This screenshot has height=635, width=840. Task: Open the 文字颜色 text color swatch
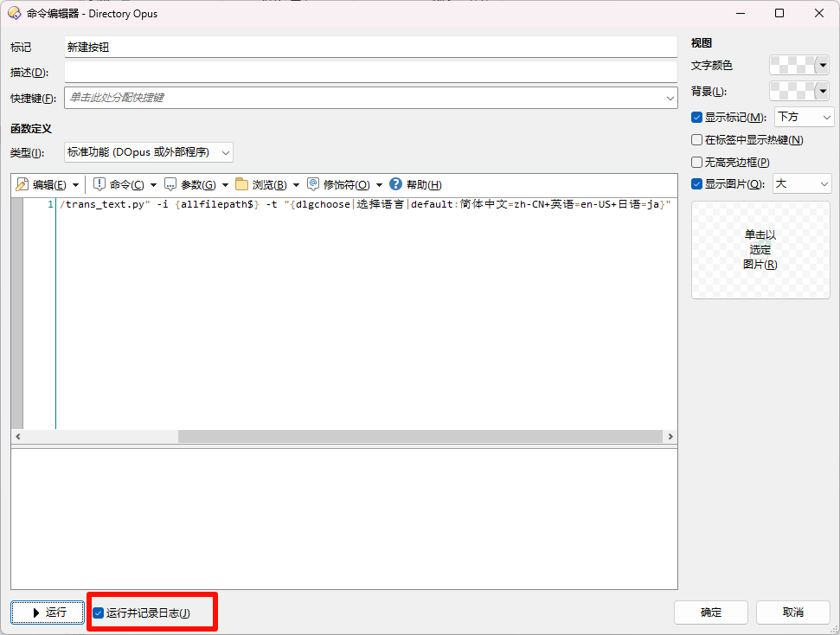(798, 66)
